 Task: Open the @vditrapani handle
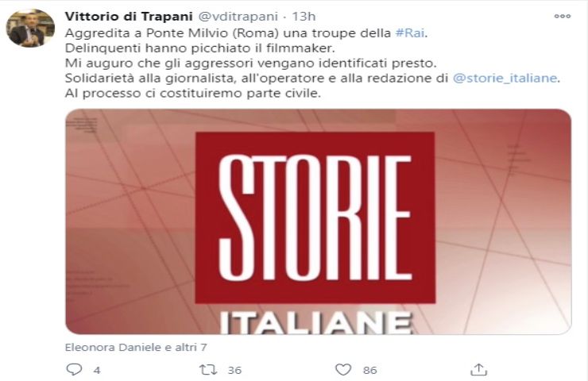[238, 17]
